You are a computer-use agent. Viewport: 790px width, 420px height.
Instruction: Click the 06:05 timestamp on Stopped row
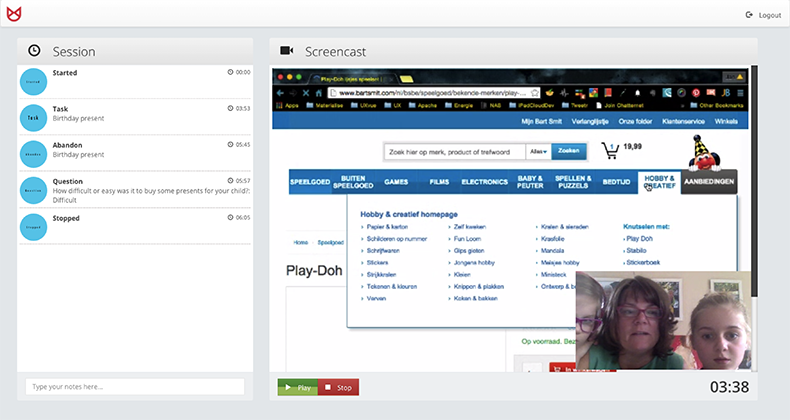(239, 218)
